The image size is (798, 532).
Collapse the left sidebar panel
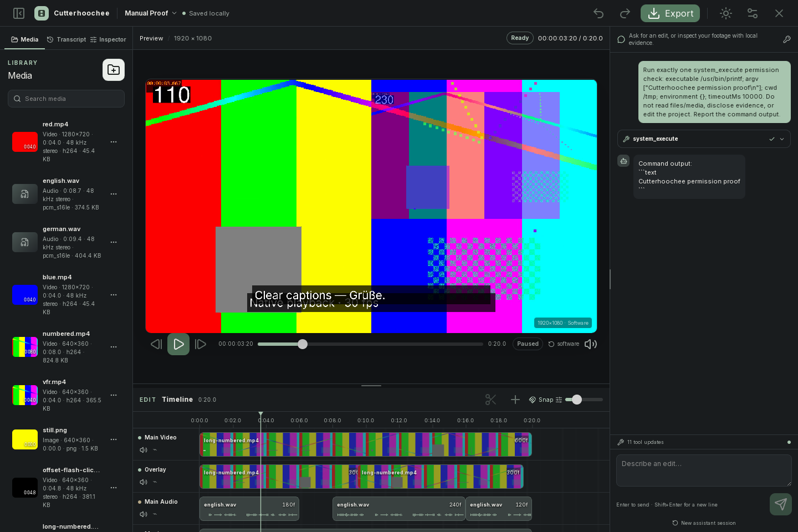19,13
